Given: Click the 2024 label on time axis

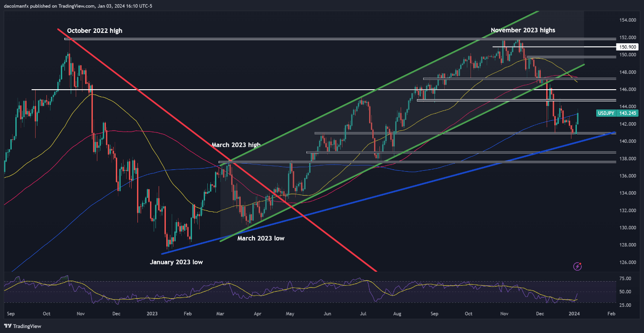Looking at the screenshot, I should tap(574, 313).
